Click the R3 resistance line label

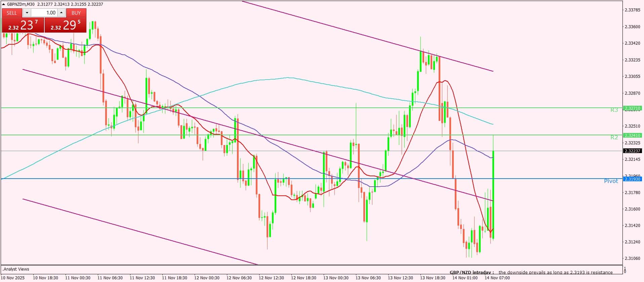pyautogui.click(x=614, y=110)
